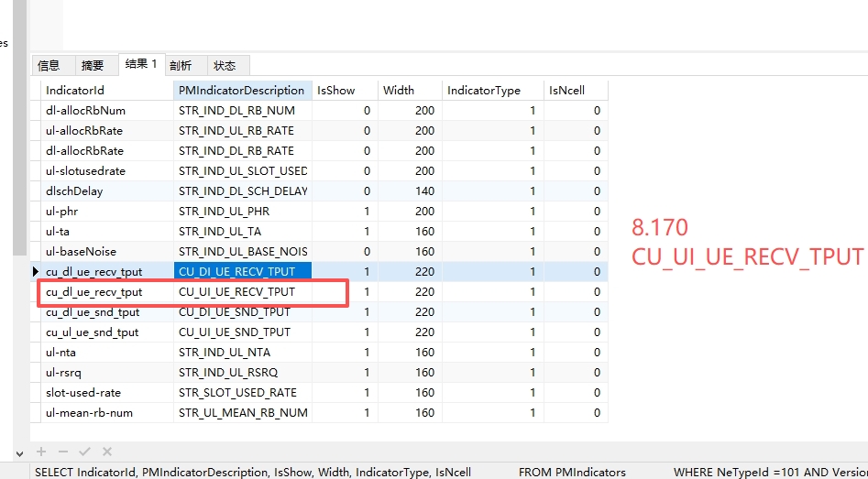This screenshot has height=479, width=868.
Task: Click the apply changes checkmark icon
Action: (x=84, y=452)
